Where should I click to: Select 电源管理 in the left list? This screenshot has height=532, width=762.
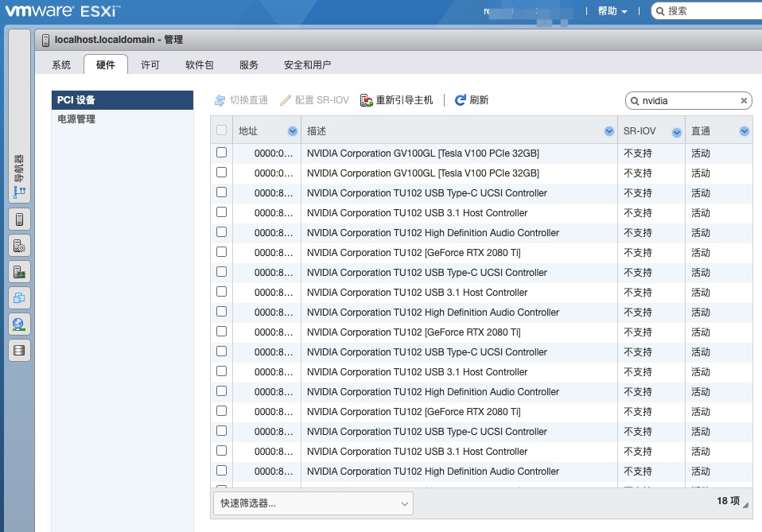(x=122, y=119)
